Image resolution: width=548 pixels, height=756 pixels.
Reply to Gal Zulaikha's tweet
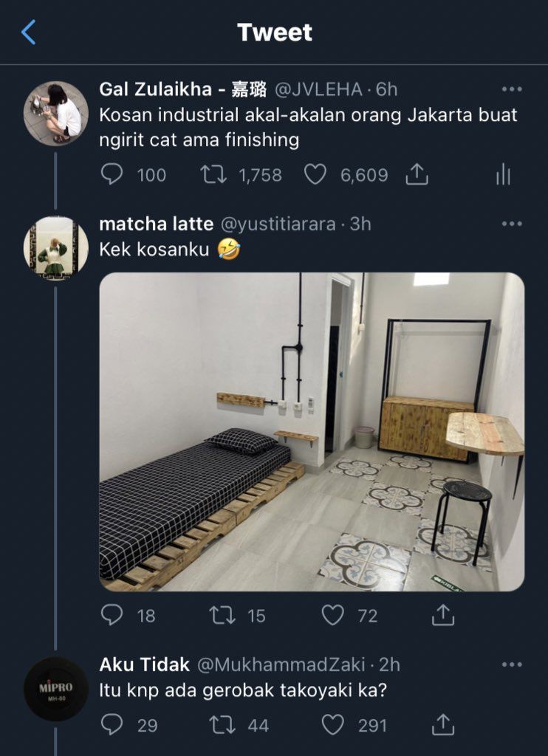(x=112, y=174)
